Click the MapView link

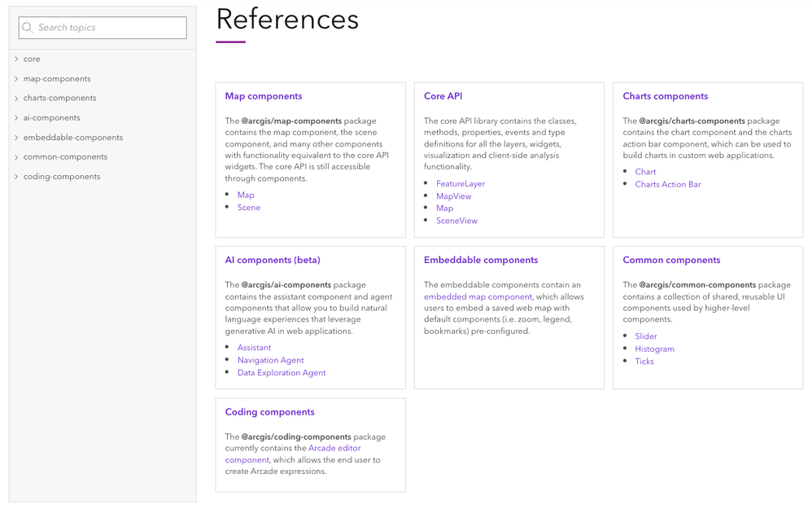[x=454, y=196]
